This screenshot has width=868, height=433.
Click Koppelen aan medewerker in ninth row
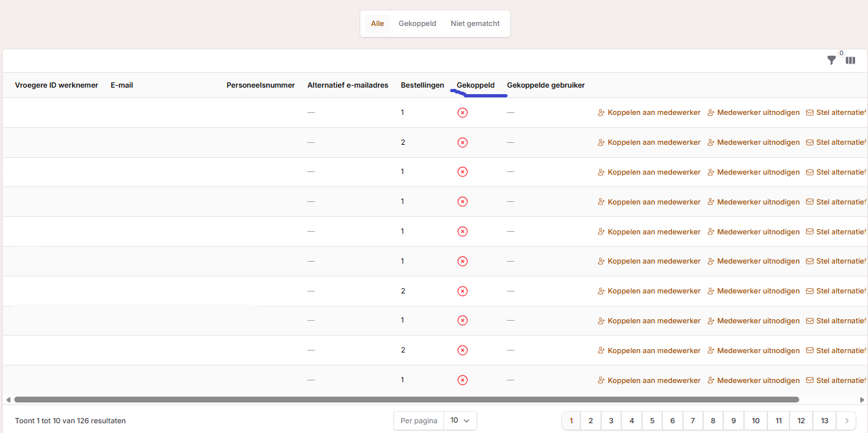point(649,351)
